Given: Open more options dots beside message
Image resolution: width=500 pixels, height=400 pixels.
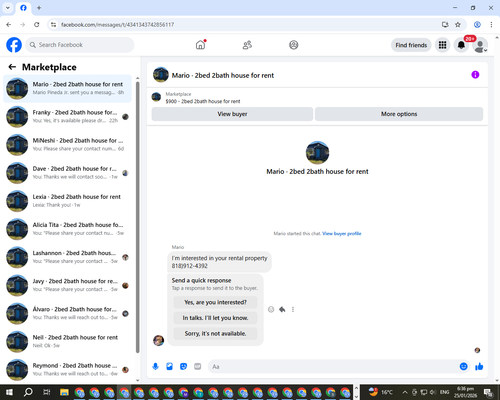Looking at the screenshot, I should point(293,309).
